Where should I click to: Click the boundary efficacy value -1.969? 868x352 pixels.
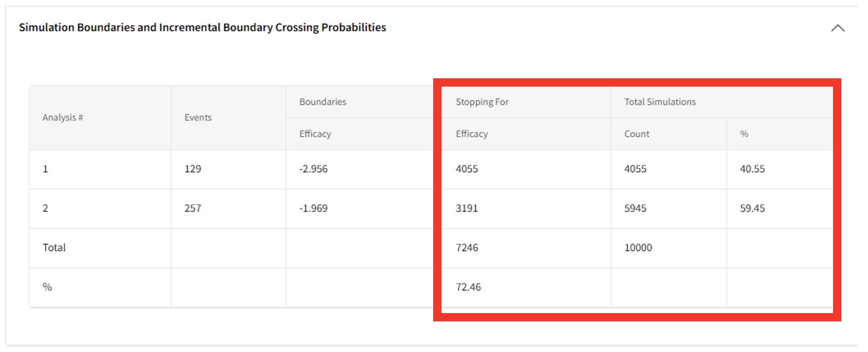(313, 208)
